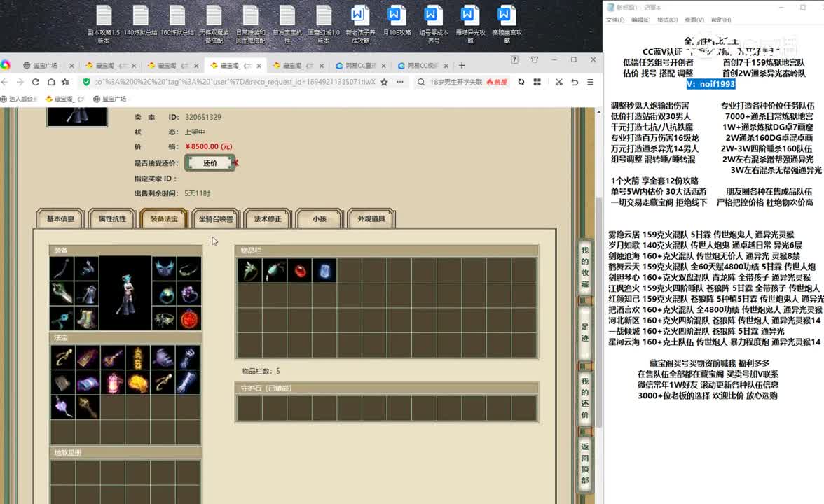This screenshot has width=824, height=504.
Task: Click seller ID 320651329
Action: tap(203, 117)
